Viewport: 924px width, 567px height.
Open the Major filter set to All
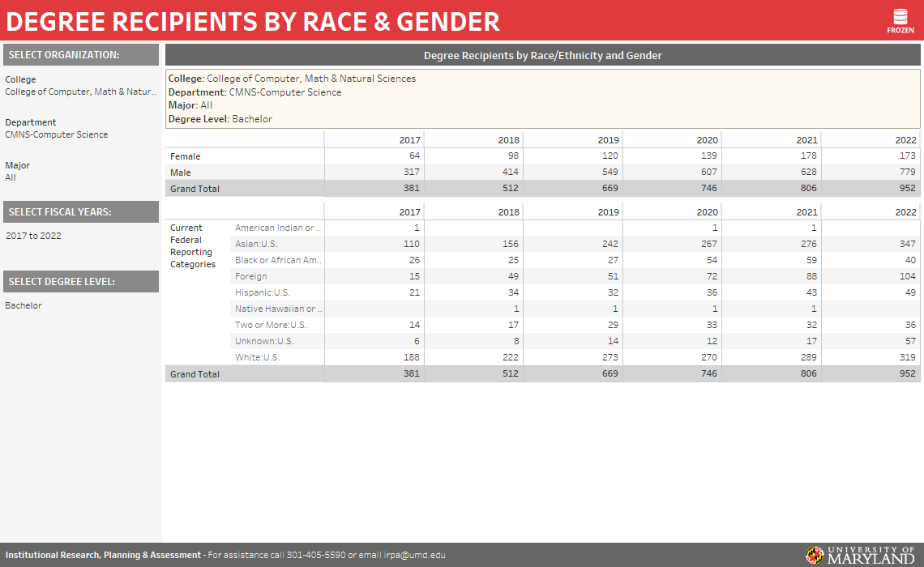(x=11, y=177)
